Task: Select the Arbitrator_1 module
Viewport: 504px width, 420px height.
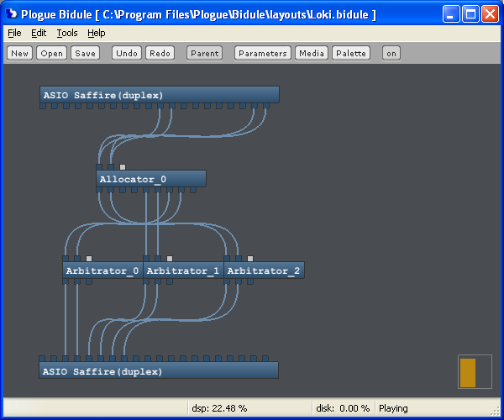Action: [183, 270]
